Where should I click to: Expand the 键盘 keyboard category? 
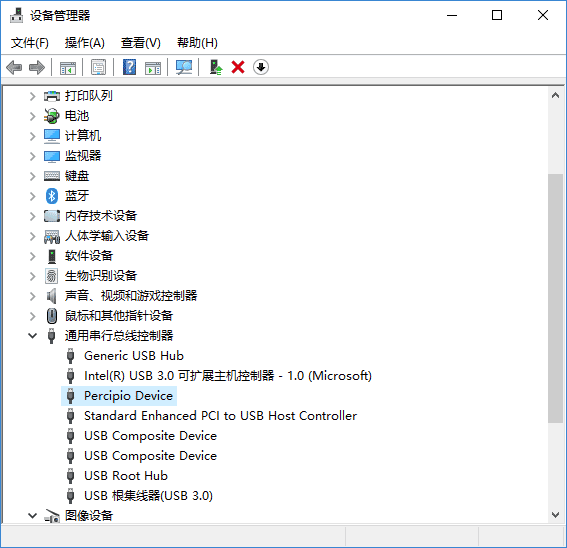tap(33, 176)
